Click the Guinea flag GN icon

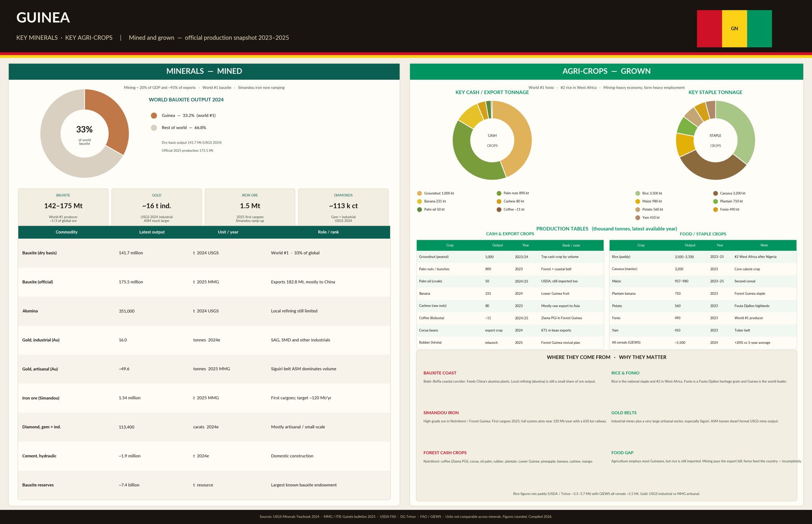(734, 28)
